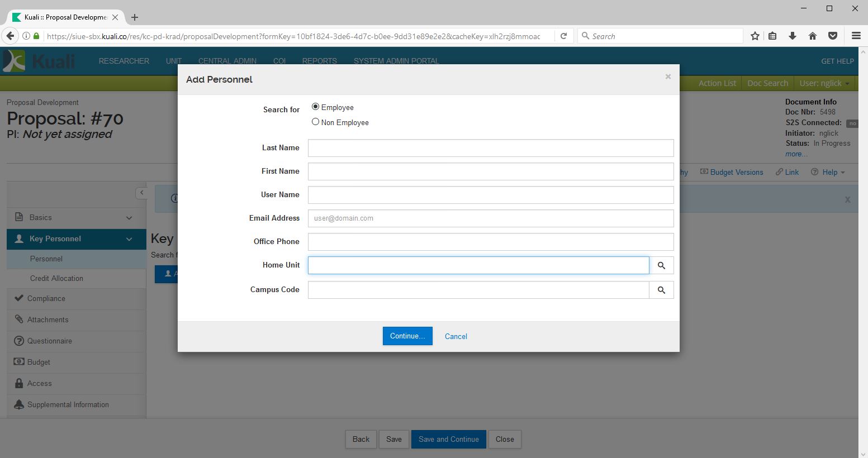Select the Non Employee radio option
This screenshot has height=458, width=868.
[x=316, y=122]
